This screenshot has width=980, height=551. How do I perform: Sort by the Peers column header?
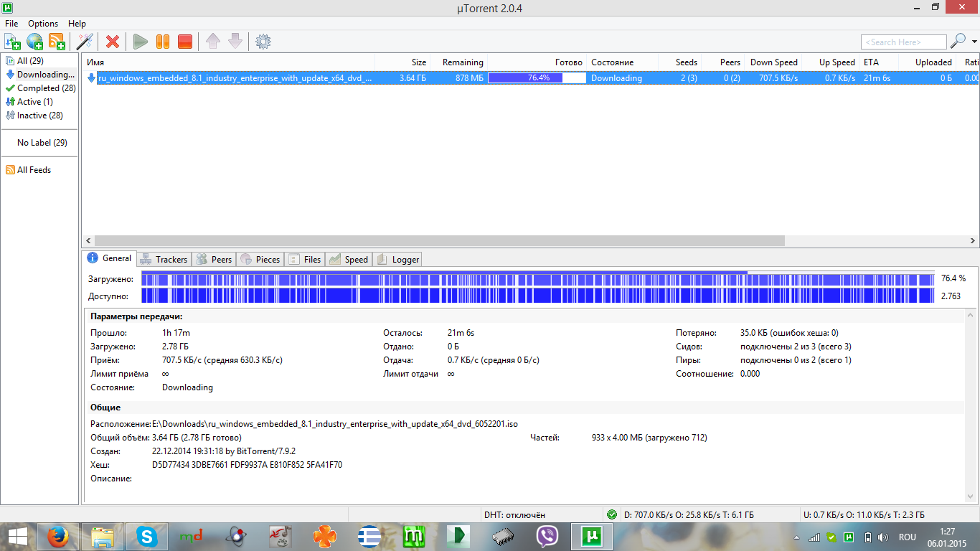(x=722, y=62)
